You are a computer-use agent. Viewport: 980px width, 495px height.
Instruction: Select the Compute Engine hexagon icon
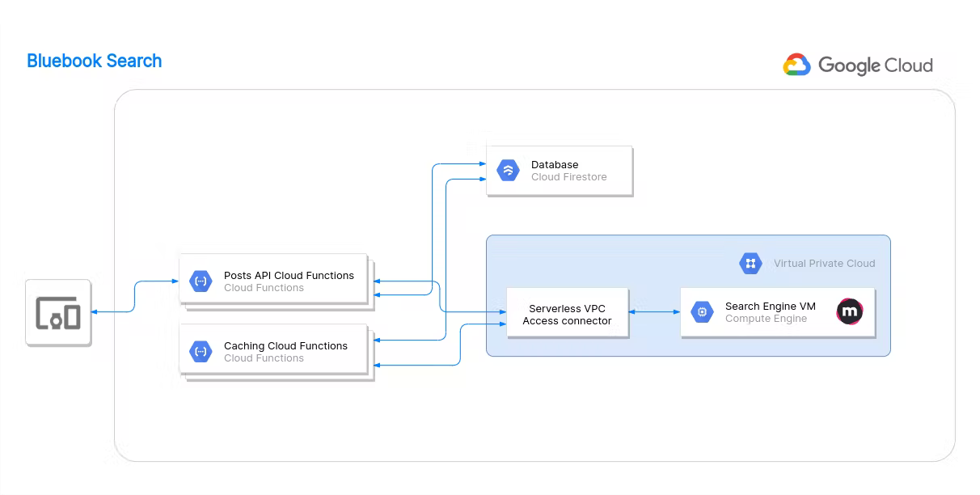point(702,311)
